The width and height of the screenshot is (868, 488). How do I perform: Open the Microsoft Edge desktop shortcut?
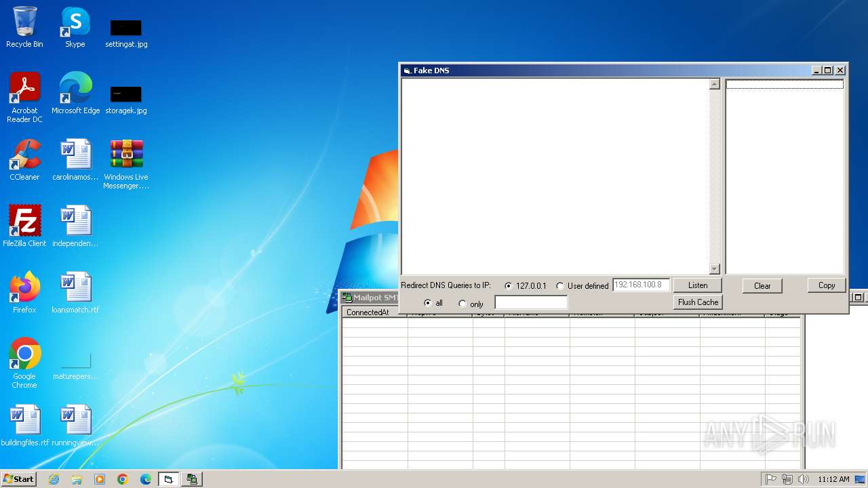pos(75,94)
